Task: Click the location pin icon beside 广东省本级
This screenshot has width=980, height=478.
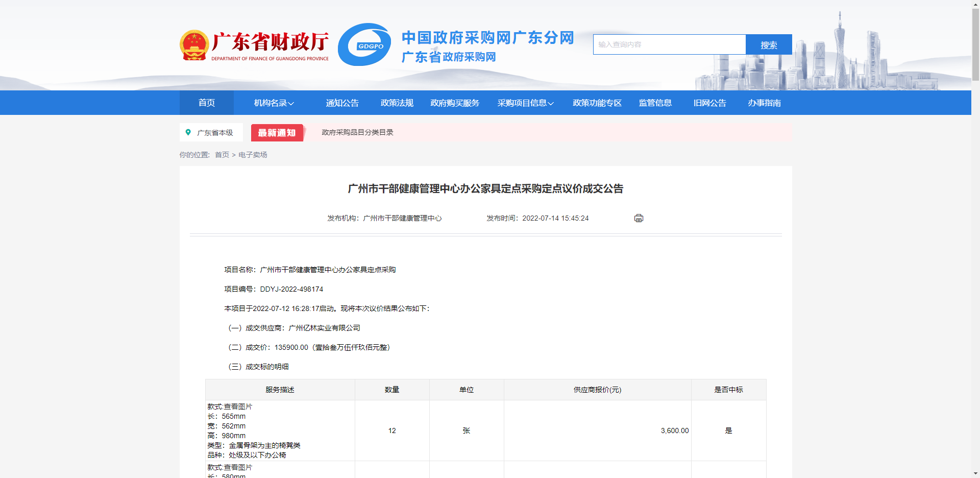Action: pos(188,132)
